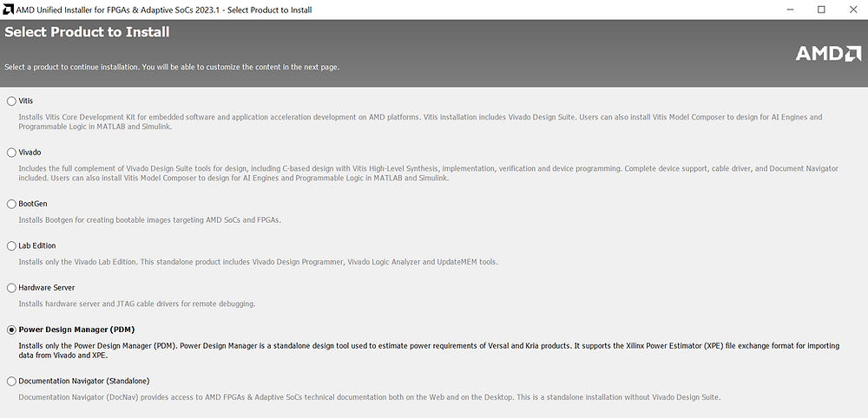Select the Vitis radio button

(11, 101)
